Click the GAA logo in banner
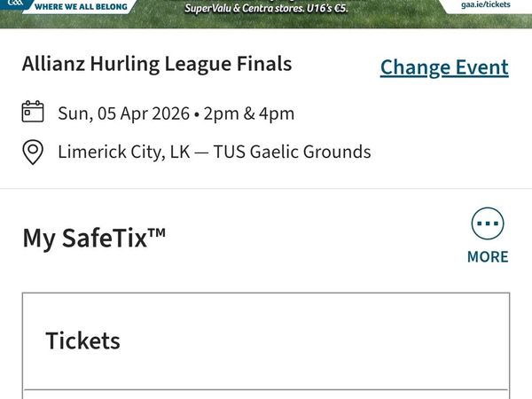 click(12, 5)
